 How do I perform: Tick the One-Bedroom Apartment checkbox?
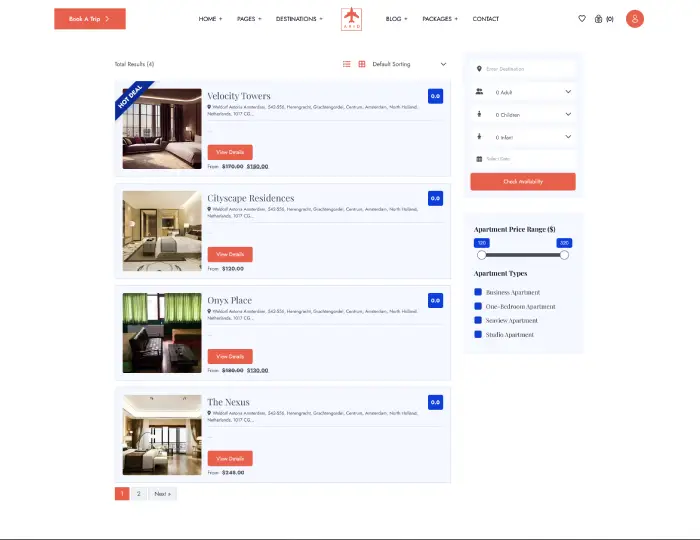click(x=478, y=306)
